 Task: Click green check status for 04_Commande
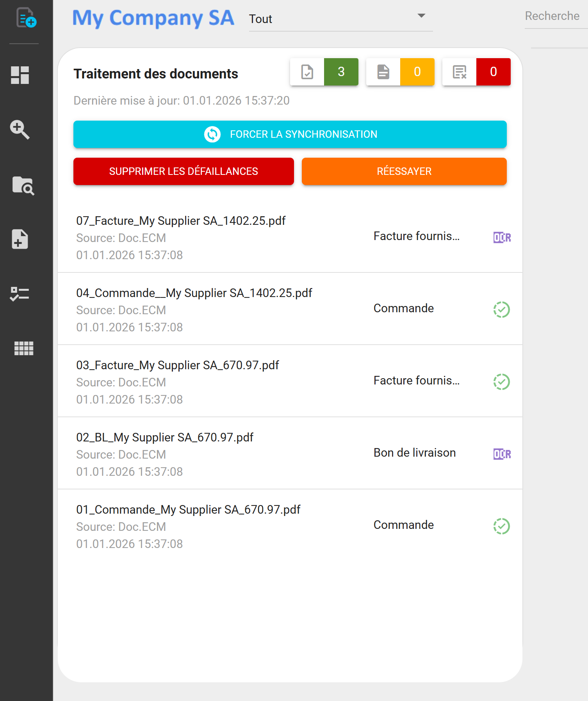click(x=501, y=310)
